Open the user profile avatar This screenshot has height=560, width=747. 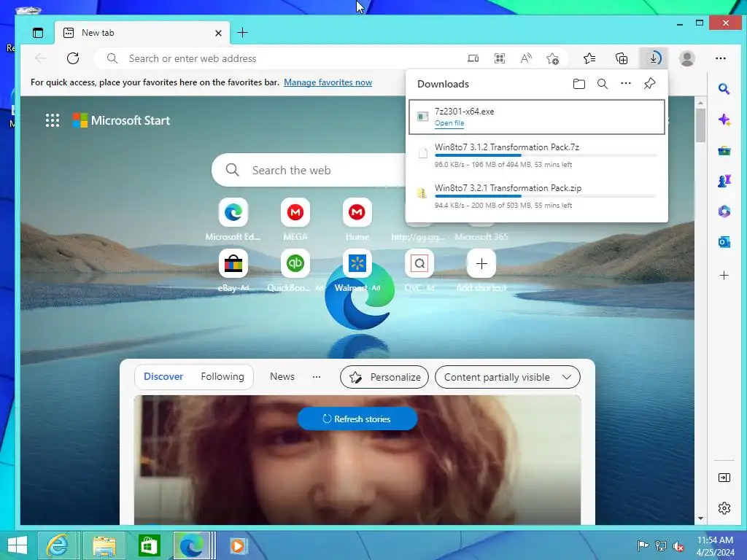(x=687, y=58)
